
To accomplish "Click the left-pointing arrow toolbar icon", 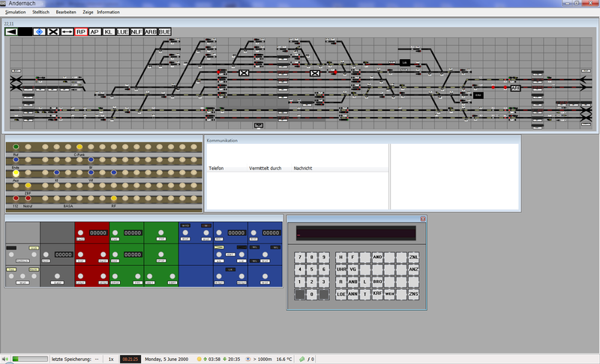I will click(x=10, y=32).
